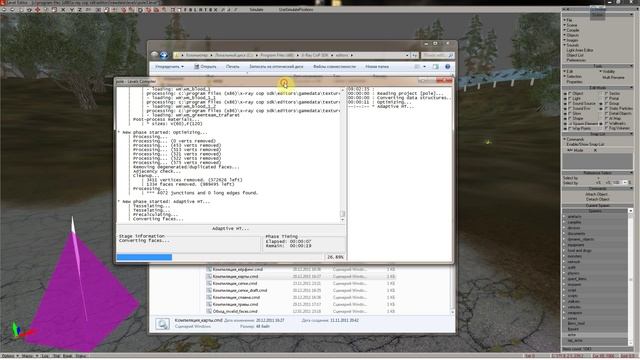This screenshot has height=360, width=640.
Task: Expand the Objects menu in the right panel
Action: tap(572, 35)
